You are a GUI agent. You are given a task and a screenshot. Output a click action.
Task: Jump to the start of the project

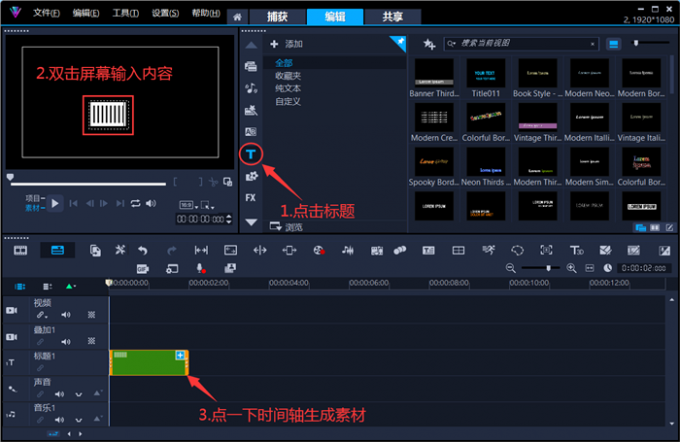tap(73, 203)
